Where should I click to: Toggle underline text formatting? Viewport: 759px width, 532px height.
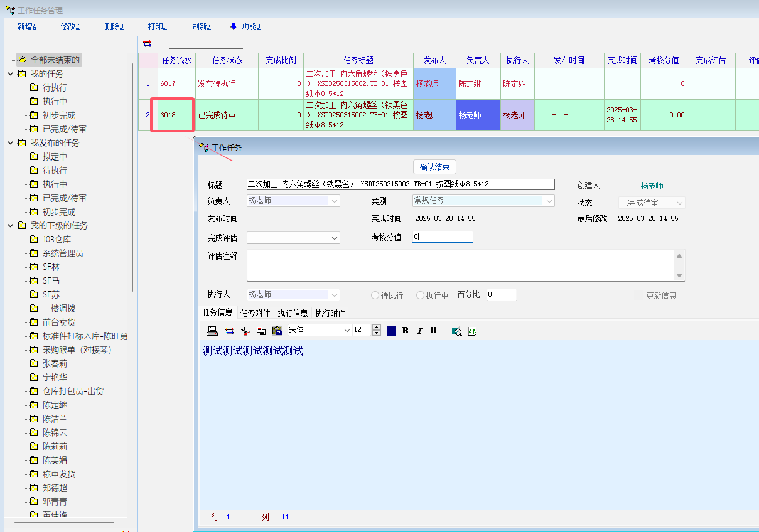coord(433,331)
